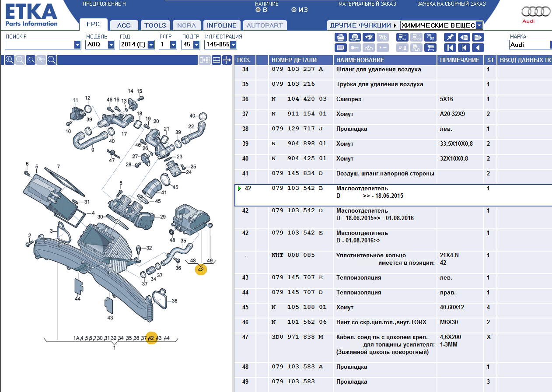Select the zoom region magnifier icon

click(x=31, y=60)
